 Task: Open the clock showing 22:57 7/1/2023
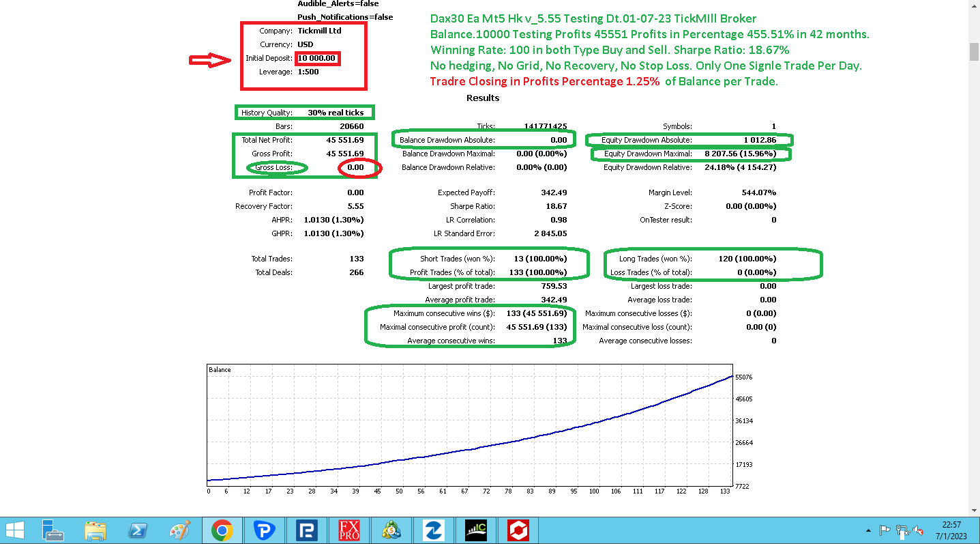951,530
